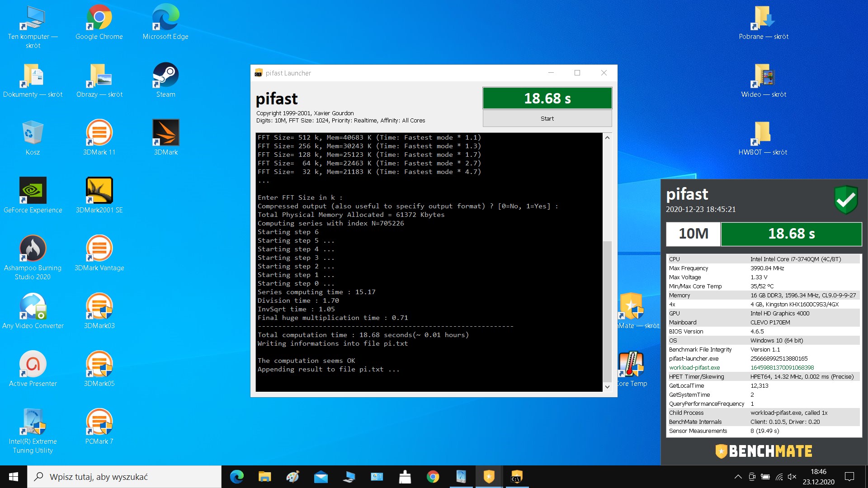The height and width of the screenshot is (488, 868).
Task: Switch to pifast console taskbar button
Action: tap(517, 477)
